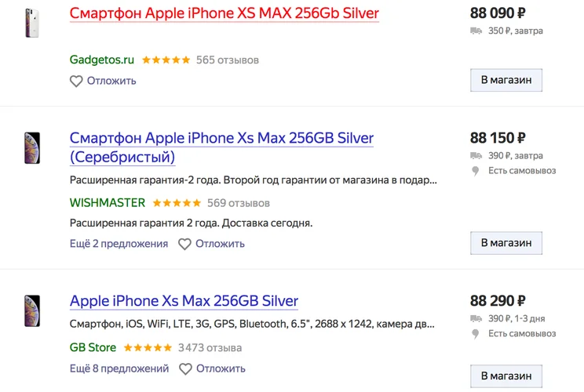This screenshot has height=392, width=584.
Task: Click heart icon in GB Store offer
Action: coord(185,369)
